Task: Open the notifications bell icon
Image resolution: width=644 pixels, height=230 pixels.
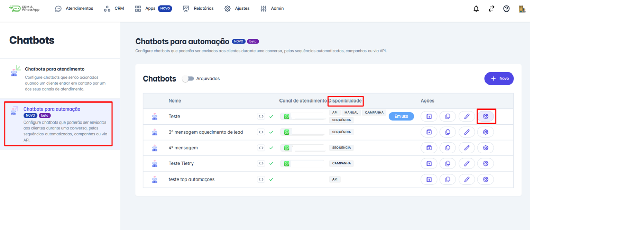Action: (x=476, y=9)
